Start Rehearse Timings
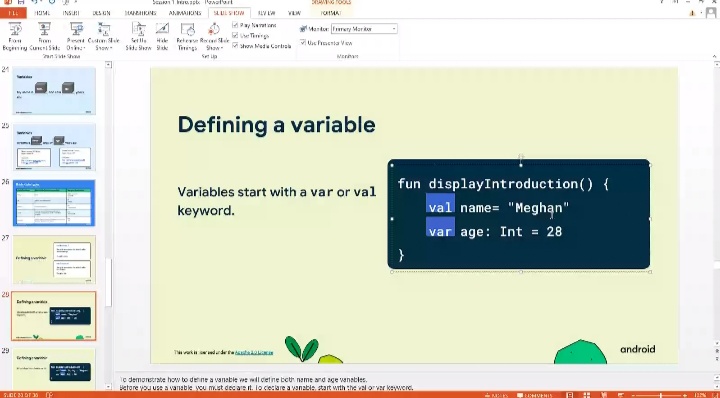 click(x=187, y=37)
